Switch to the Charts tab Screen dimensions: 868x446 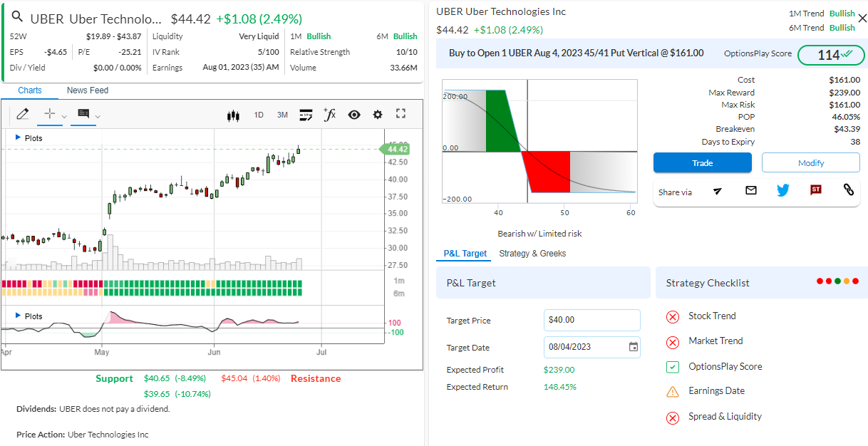pos(30,90)
